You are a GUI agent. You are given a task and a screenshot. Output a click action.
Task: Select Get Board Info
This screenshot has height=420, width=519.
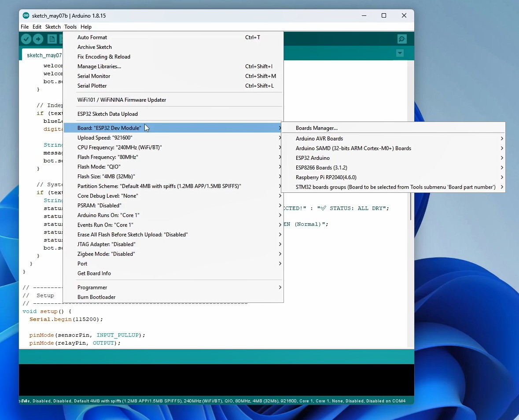click(x=173, y=273)
